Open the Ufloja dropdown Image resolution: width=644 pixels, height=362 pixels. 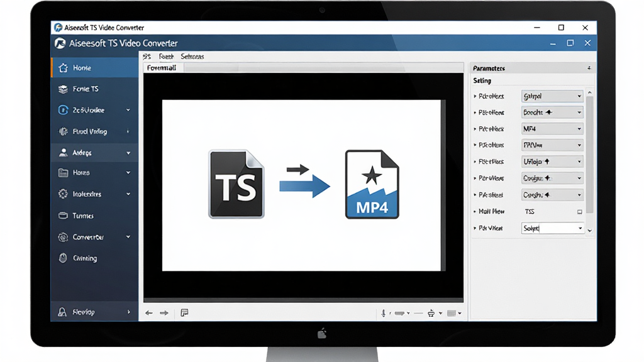coord(552,162)
